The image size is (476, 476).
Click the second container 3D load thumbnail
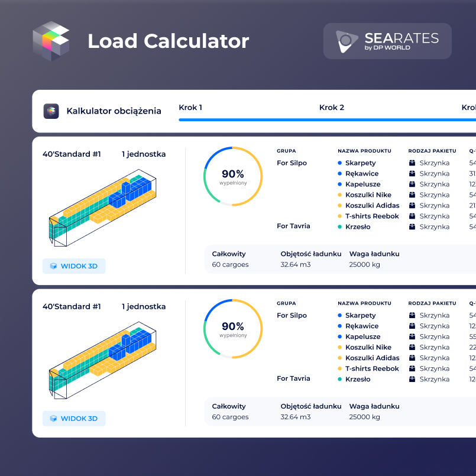[x=103, y=360]
